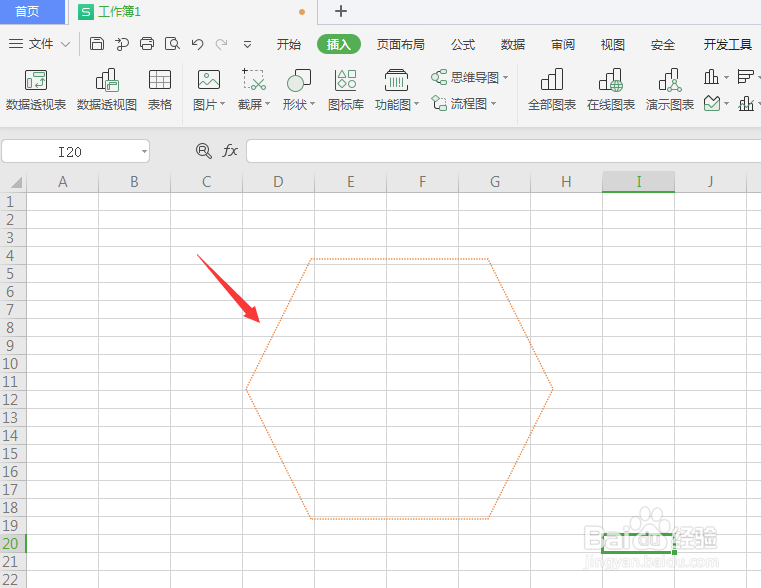Expand the quick access toolbar customize arrow
The image size is (761, 588).
(247, 45)
